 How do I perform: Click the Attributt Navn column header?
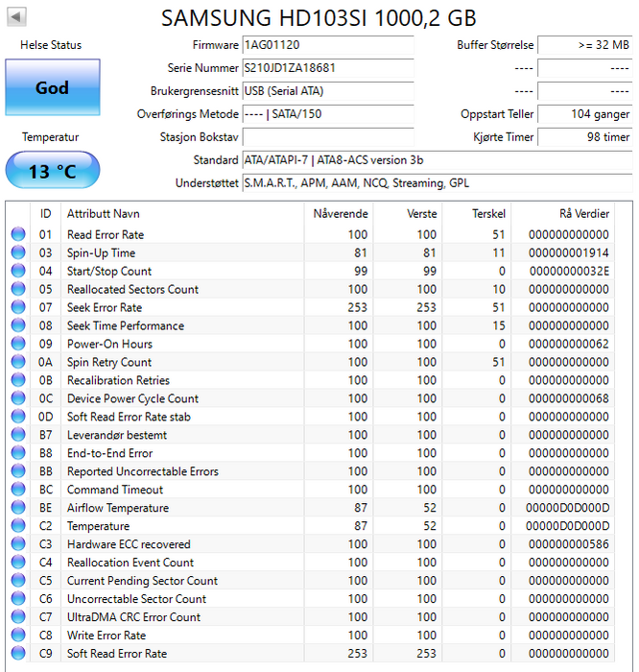[x=182, y=214]
